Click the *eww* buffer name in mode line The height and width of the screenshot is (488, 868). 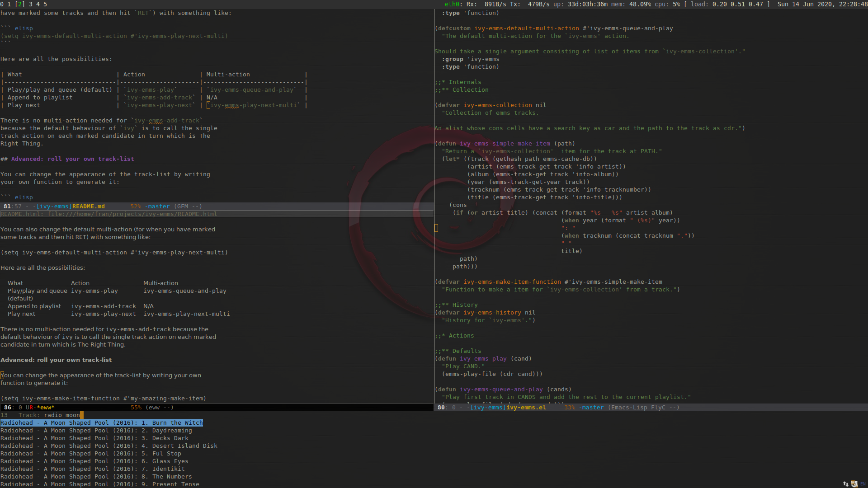[x=45, y=408]
